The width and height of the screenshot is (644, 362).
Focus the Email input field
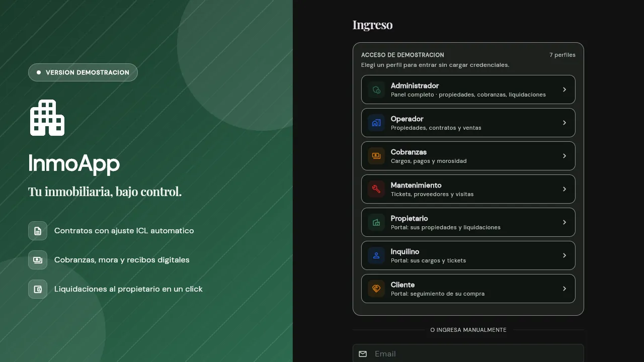pos(468,353)
